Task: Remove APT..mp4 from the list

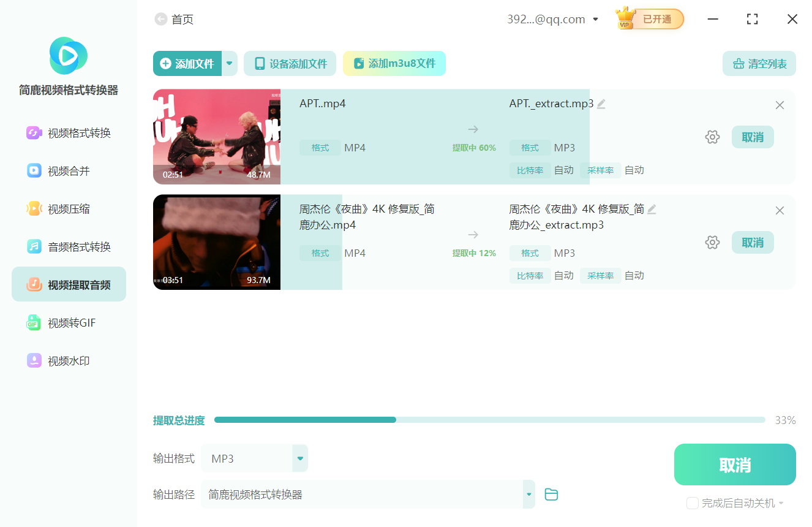Action: click(780, 105)
